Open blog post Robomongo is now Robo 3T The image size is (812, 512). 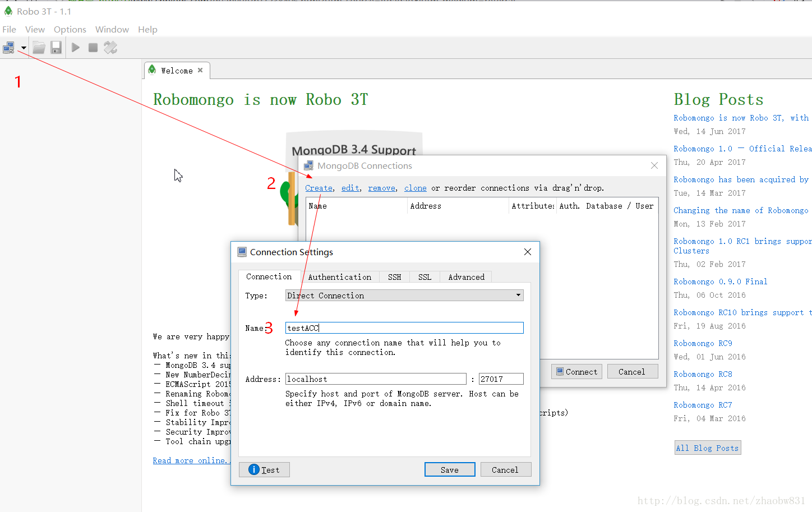741,118
